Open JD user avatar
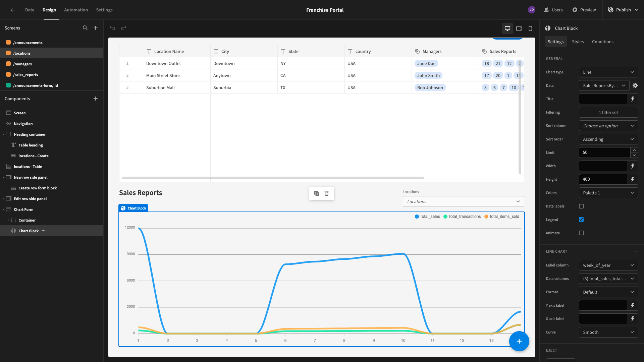The height and width of the screenshot is (362, 644). [532, 10]
